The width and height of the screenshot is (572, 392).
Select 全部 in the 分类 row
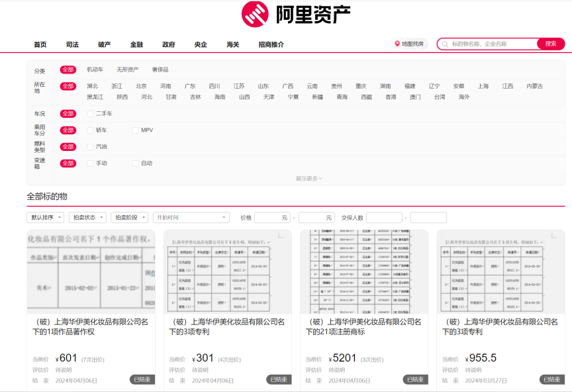point(68,70)
